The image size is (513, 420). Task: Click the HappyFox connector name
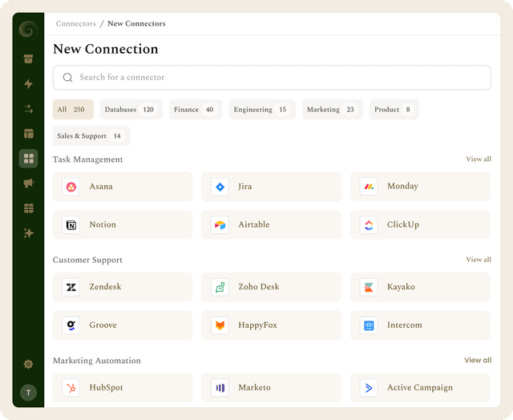258,325
